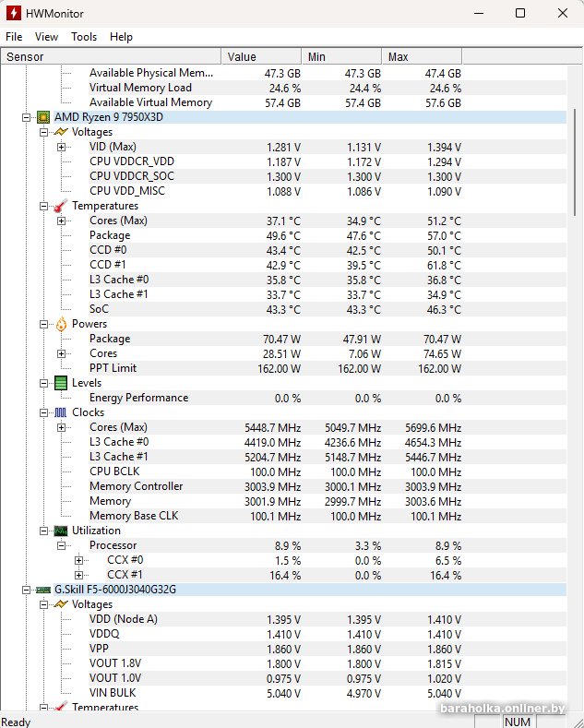
Task: Expand the CCX #0 entry
Action: click(x=79, y=560)
